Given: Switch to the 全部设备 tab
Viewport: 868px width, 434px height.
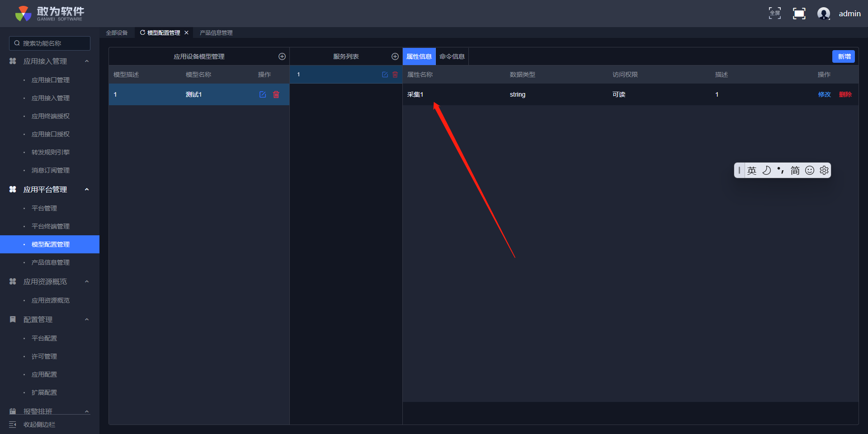Looking at the screenshot, I should 117,33.
